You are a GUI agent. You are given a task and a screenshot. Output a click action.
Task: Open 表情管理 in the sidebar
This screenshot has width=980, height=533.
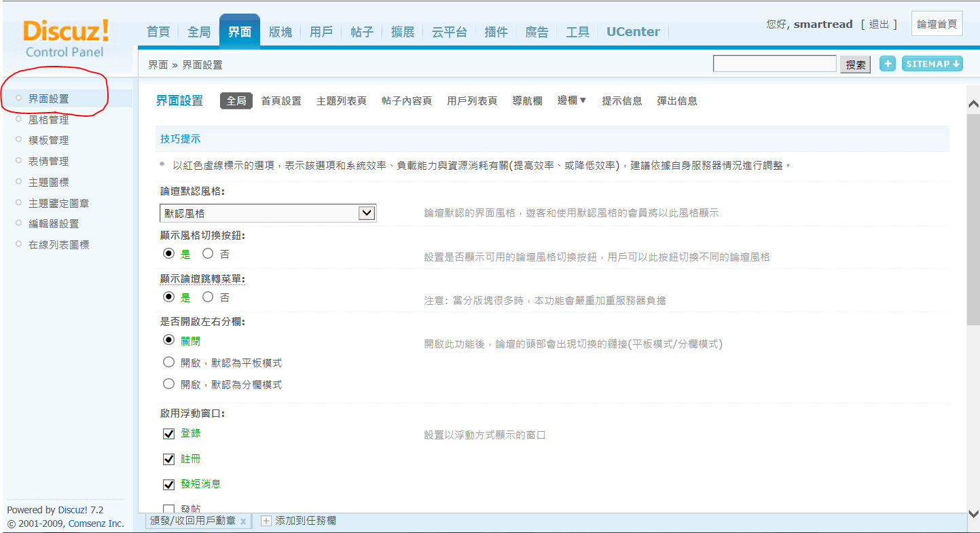[x=48, y=161]
